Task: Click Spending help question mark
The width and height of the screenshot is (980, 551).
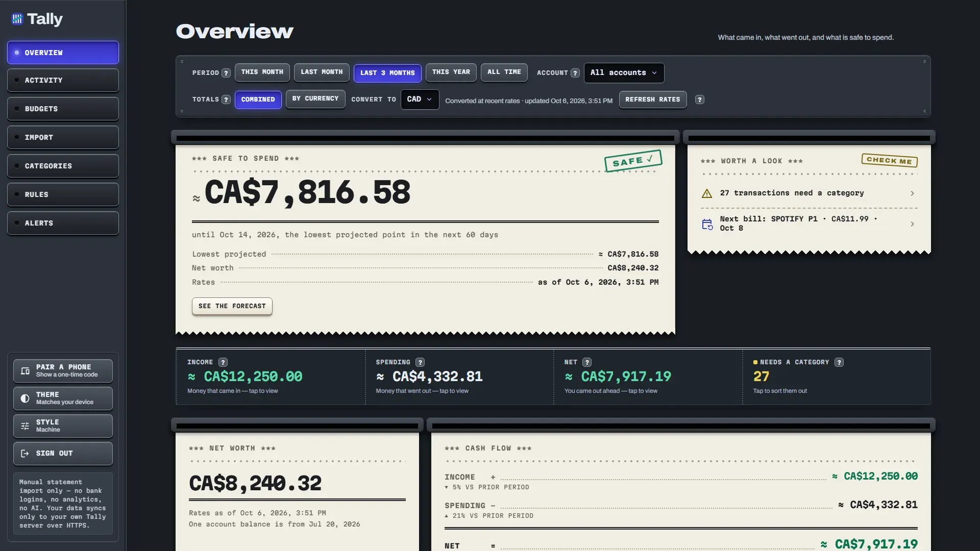Action: click(420, 362)
